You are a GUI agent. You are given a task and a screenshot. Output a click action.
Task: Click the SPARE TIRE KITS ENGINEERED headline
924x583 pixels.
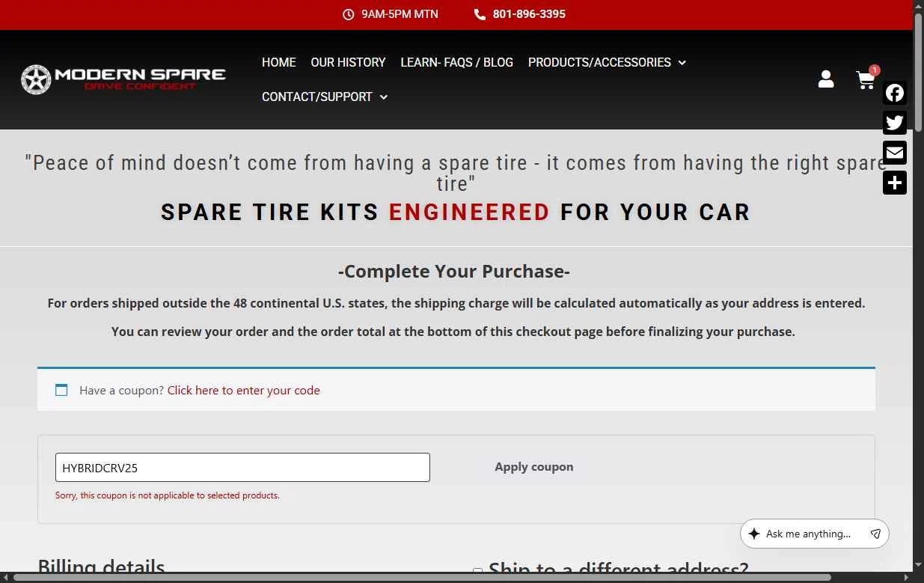[x=456, y=213]
